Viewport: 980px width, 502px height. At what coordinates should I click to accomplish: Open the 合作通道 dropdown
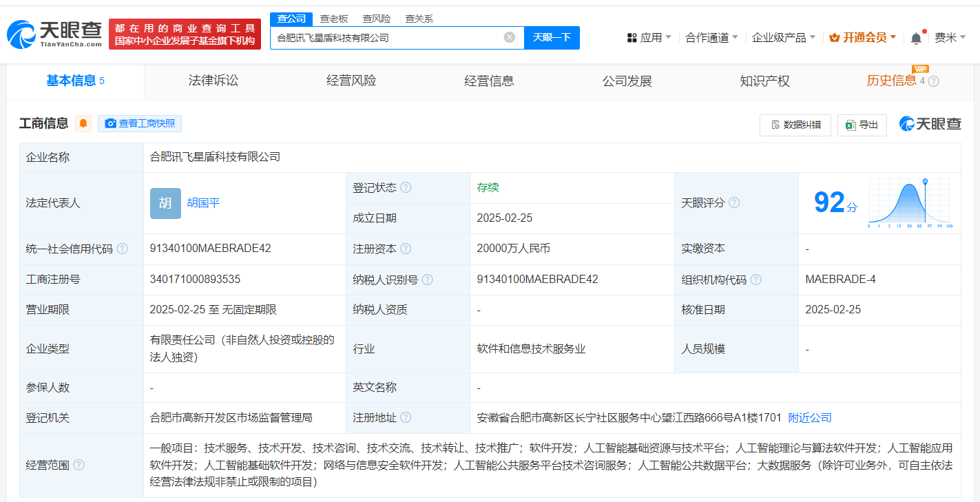711,38
